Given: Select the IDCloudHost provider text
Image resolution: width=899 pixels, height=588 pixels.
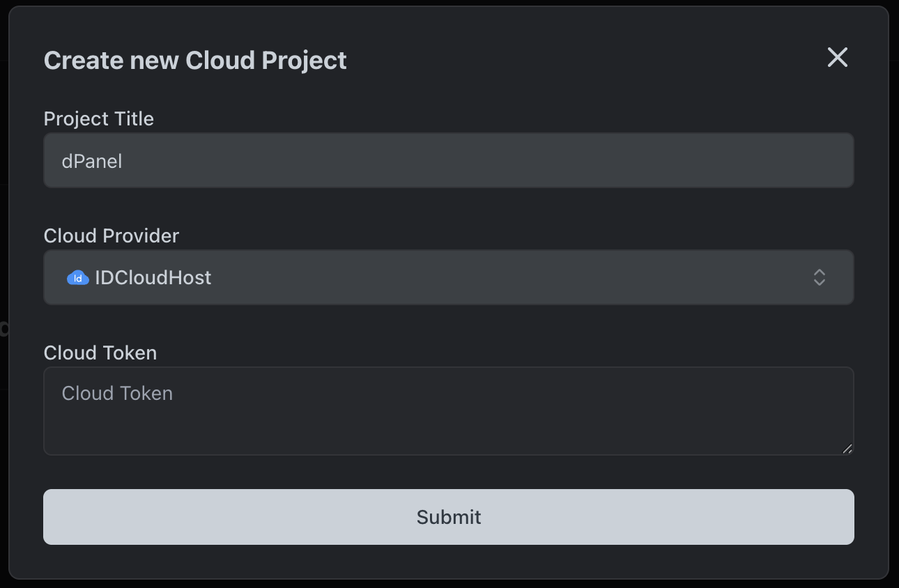Looking at the screenshot, I should tap(153, 278).
